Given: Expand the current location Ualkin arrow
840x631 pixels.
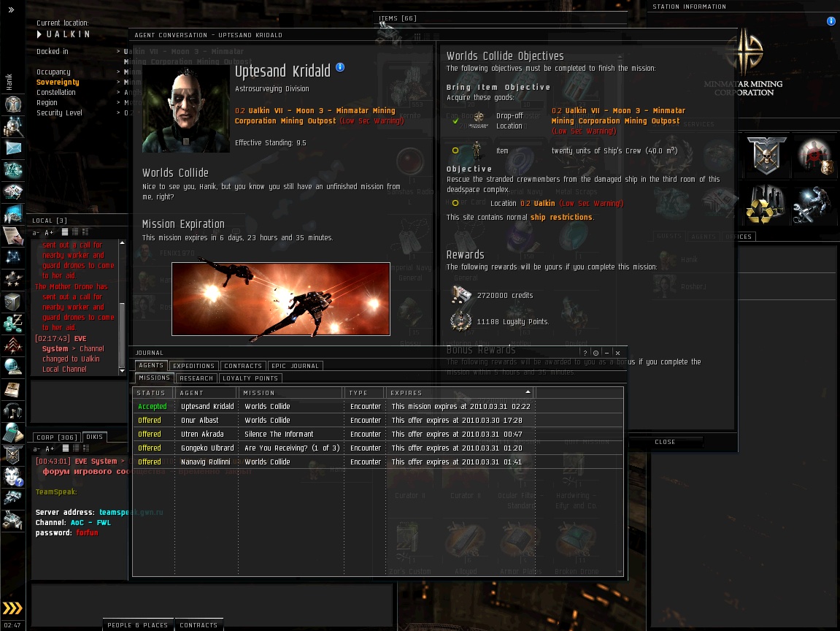Looking at the screenshot, I should [x=39, y=34].
